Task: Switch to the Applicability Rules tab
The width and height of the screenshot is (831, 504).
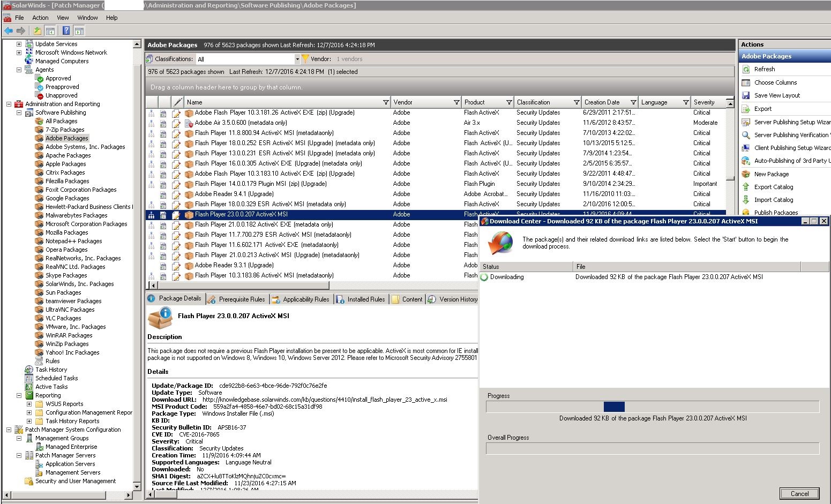Action: pyautogui.click(x=301, y=299)
